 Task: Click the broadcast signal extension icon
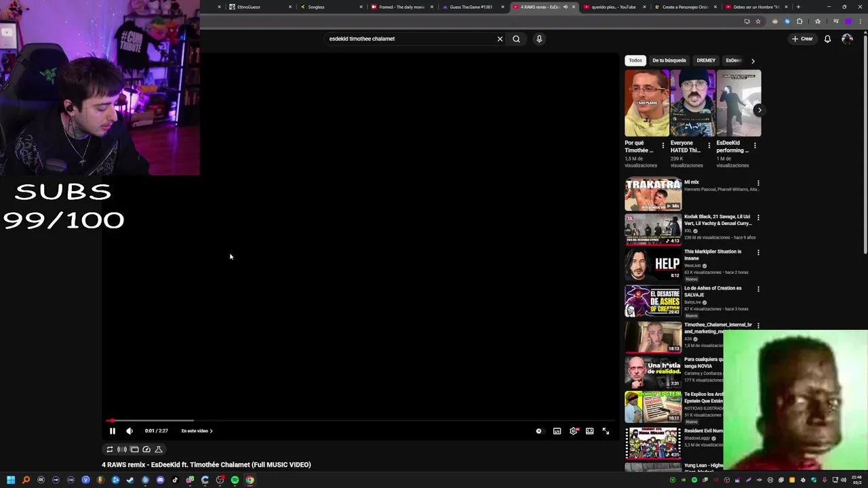(122, 449)
